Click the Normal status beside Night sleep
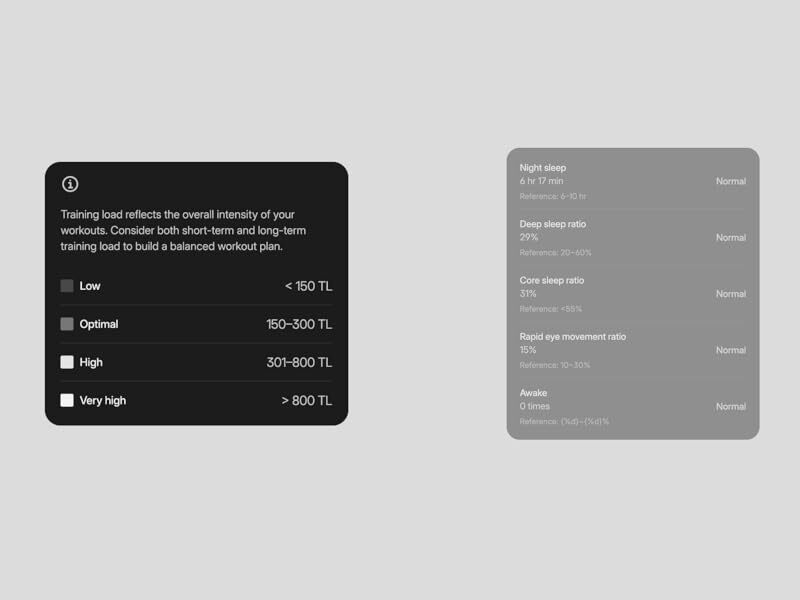The width and height of the screenshot is (800, 600). coord(730,182)
